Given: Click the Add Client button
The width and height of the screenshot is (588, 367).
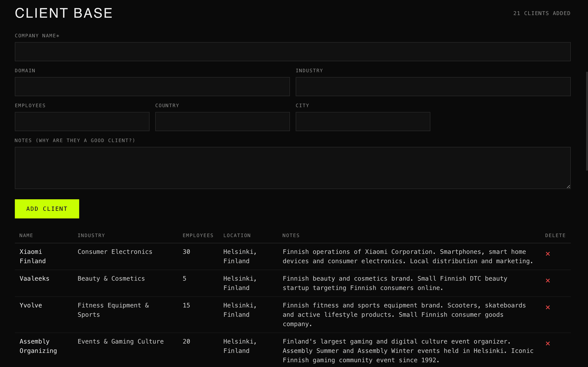Looking at the screenshot, I should pos(47,209).
